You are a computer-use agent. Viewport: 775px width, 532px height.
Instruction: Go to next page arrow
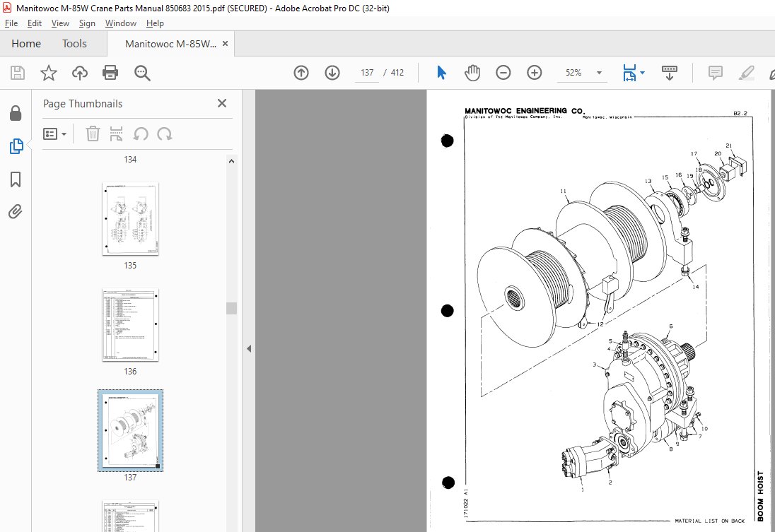332,73
